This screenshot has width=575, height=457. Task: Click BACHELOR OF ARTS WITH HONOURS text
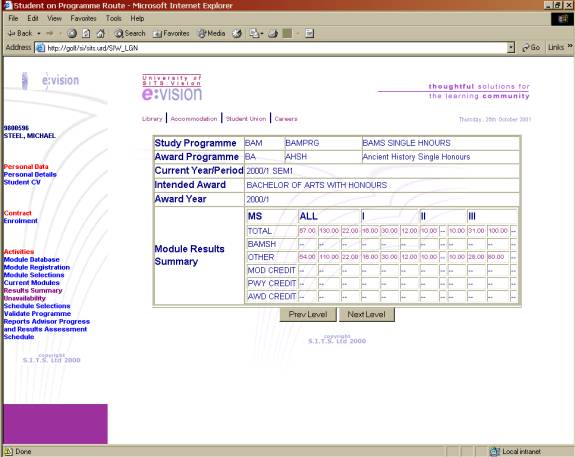point(317,185)
